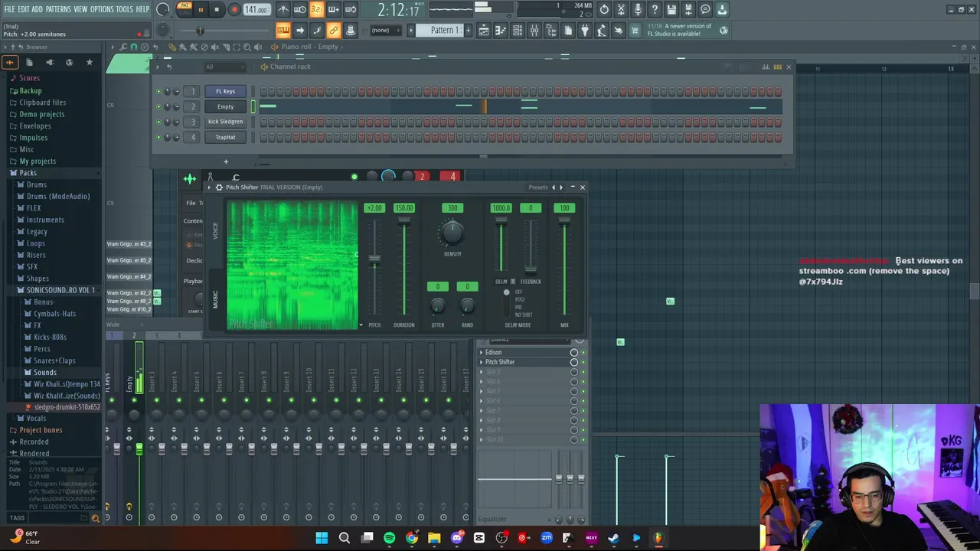
Task: Open the EDIT menu
Action: [x=24, y=9]
